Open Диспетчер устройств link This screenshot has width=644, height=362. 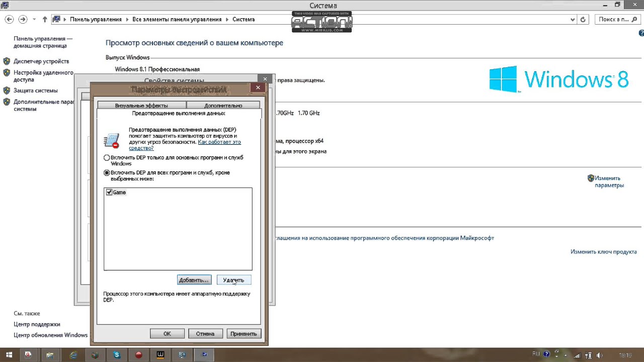click(x=41, y=61)
